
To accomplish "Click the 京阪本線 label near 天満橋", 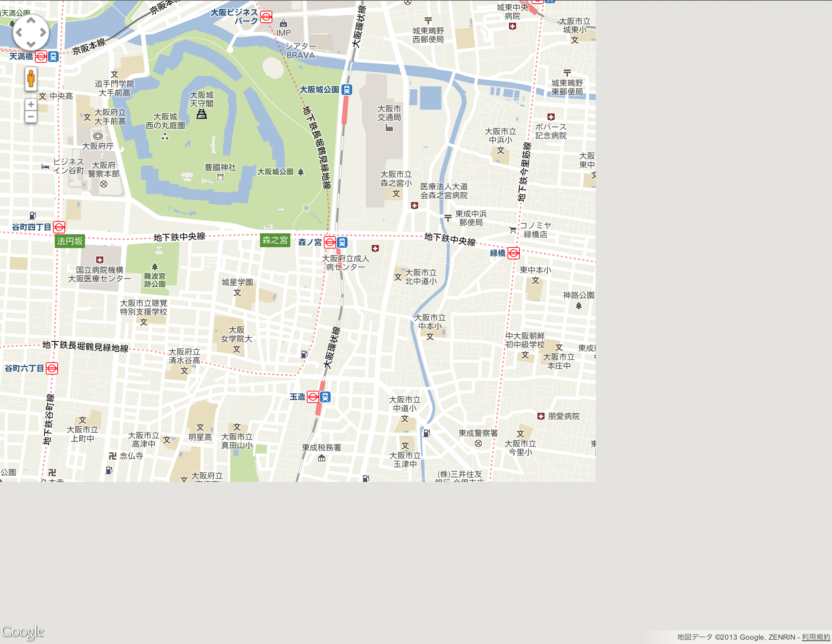I will (x=89, y=46).
